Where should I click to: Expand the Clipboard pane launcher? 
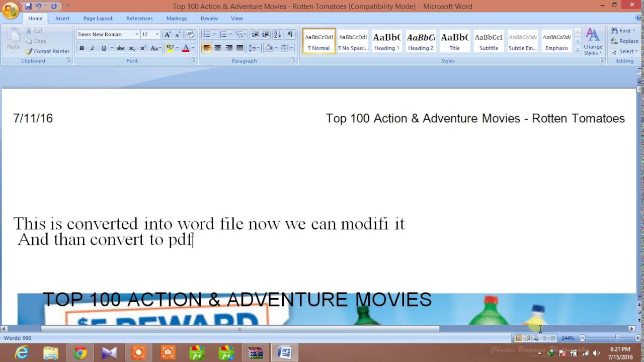[x=69, y=61]
